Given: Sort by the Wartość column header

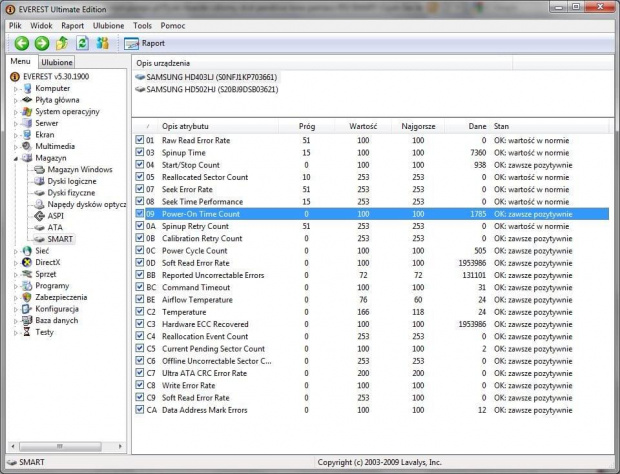Looking at the screenshot, I should [363, 127].
